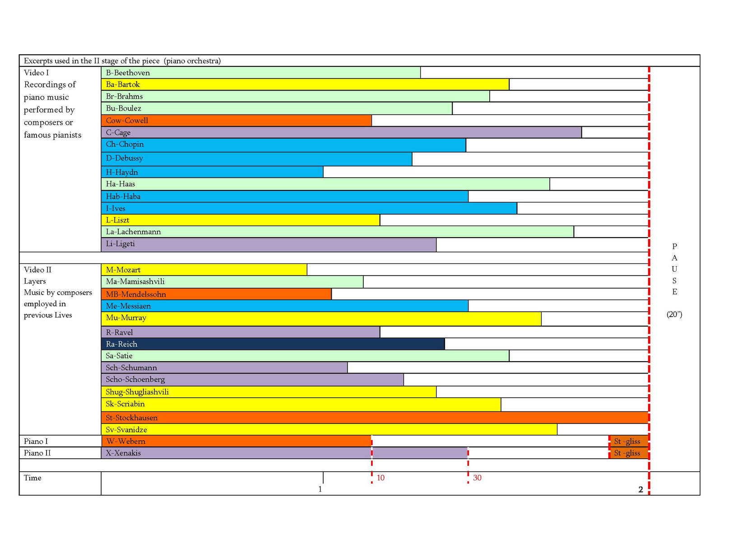Click St-gliss block in Piano I row
The image size is (756, 534).
628,441
